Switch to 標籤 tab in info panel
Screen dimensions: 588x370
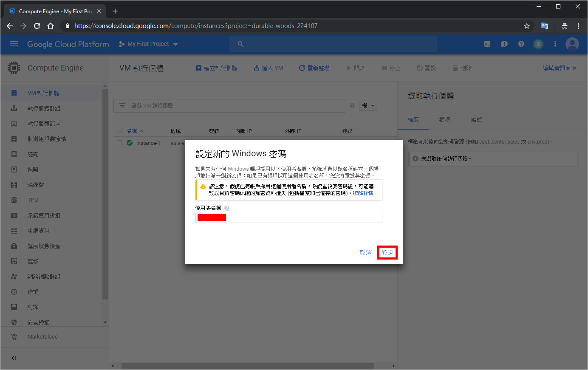pos(413,120)
